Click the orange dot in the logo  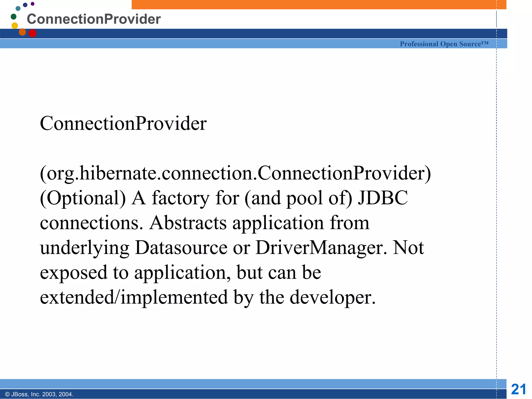coord(22,32)
